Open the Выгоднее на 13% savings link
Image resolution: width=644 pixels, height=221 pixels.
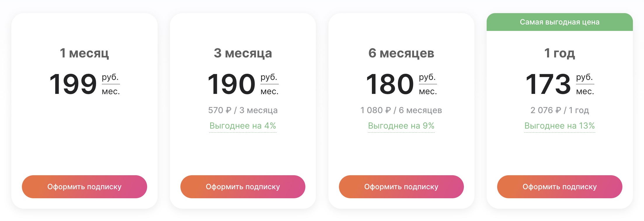pyautogui.click(x=560, y=126)
